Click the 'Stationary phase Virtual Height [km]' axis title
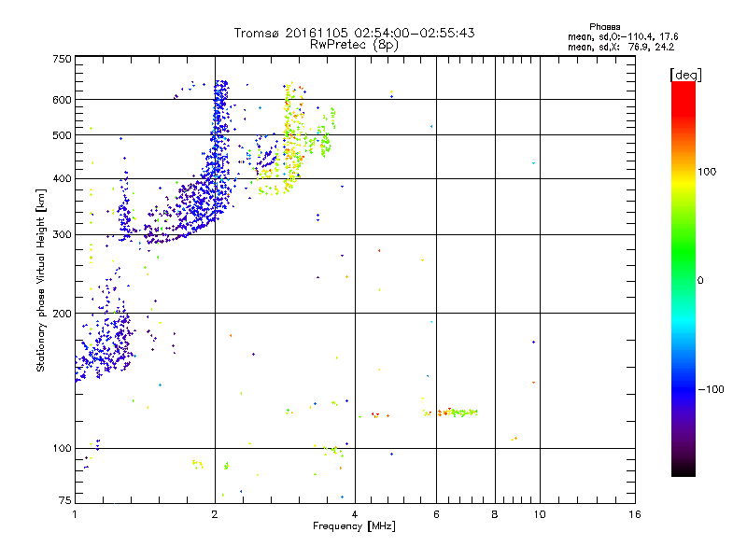 pyautogui.click(x=41, y=280)
